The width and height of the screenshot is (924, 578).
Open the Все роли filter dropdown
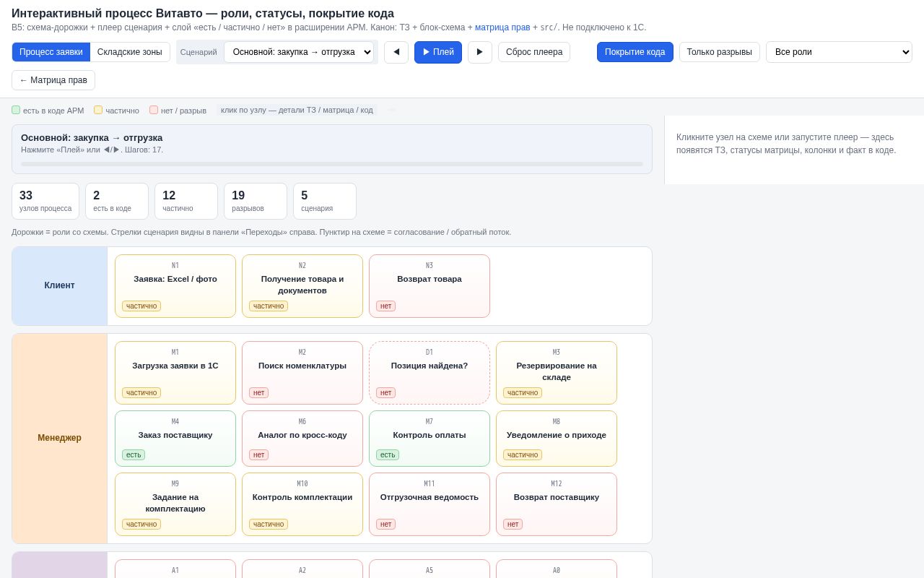click(839, 52)
